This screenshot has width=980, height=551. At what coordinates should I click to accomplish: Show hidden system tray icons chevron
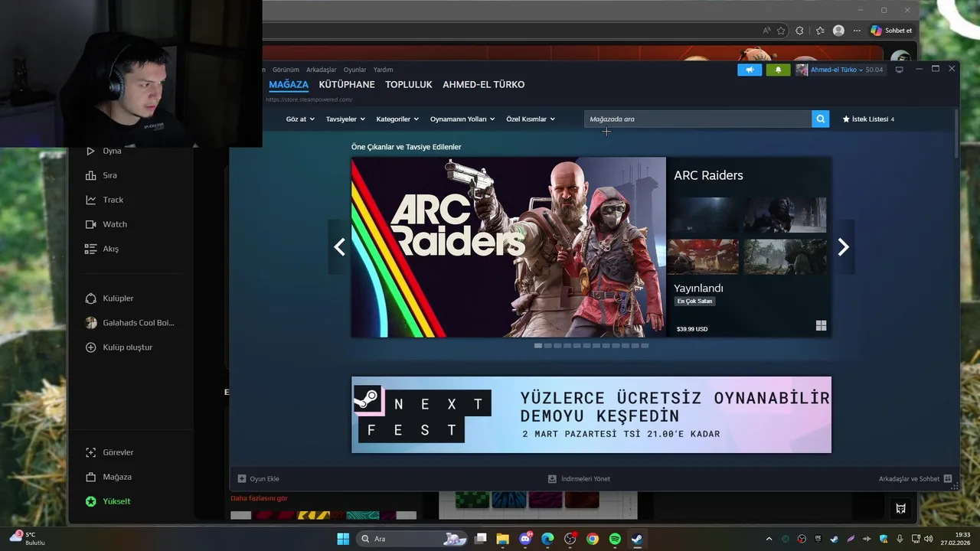pos(769,539)
